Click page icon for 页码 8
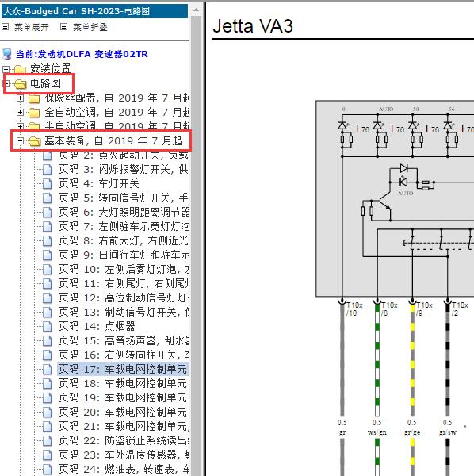 47,240
